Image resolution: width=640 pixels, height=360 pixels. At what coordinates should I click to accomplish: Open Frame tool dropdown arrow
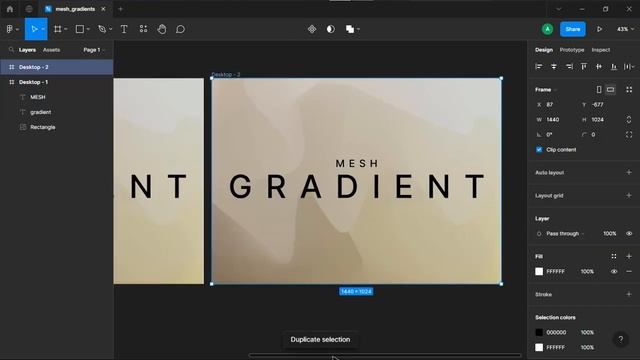pyautogui.click(x=66, y=29)
